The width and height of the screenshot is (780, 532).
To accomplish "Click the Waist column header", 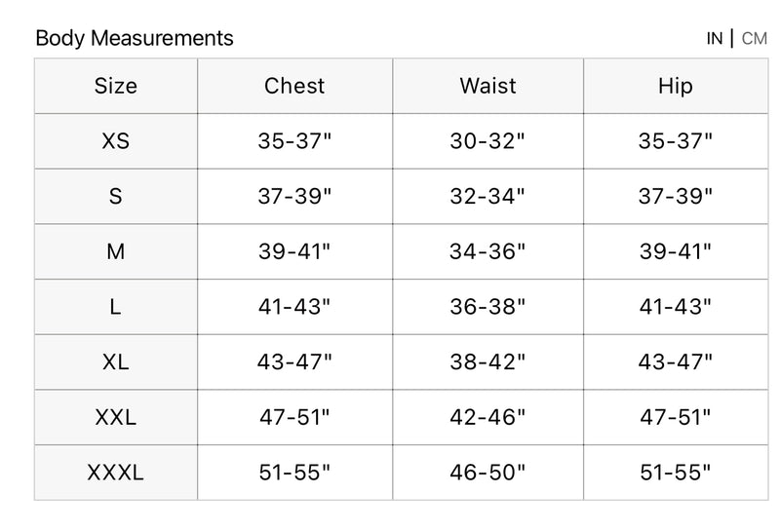I will (x=487, y=86).
